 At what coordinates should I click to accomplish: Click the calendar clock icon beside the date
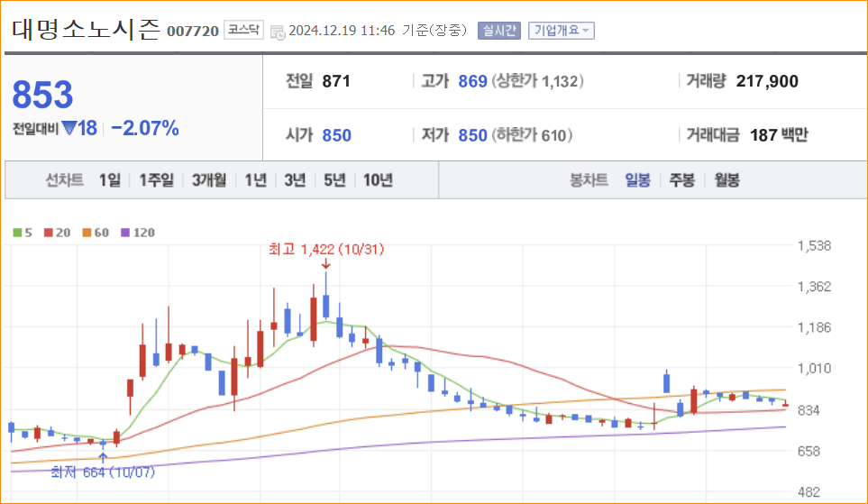[x=278, y=32]
